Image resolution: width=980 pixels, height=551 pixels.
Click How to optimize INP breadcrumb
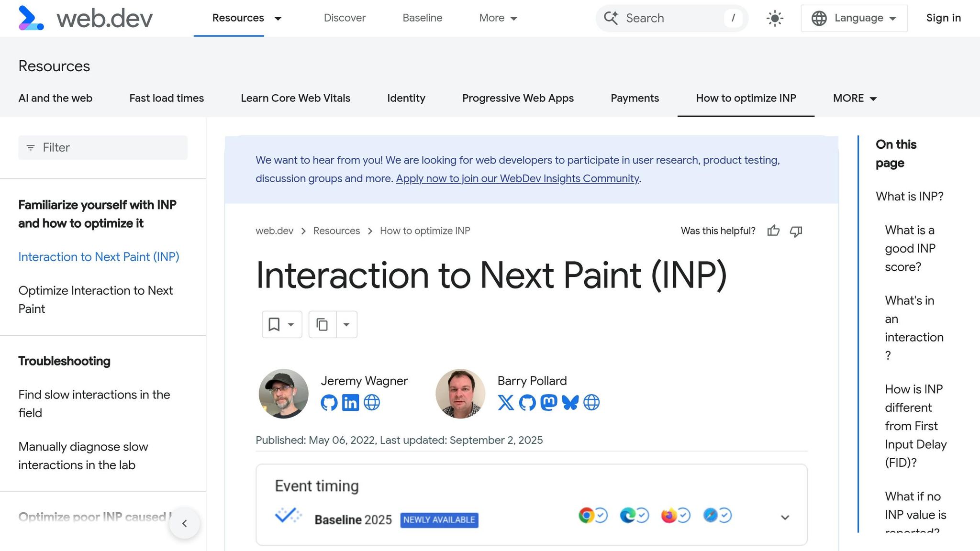(x=425, y=231)
